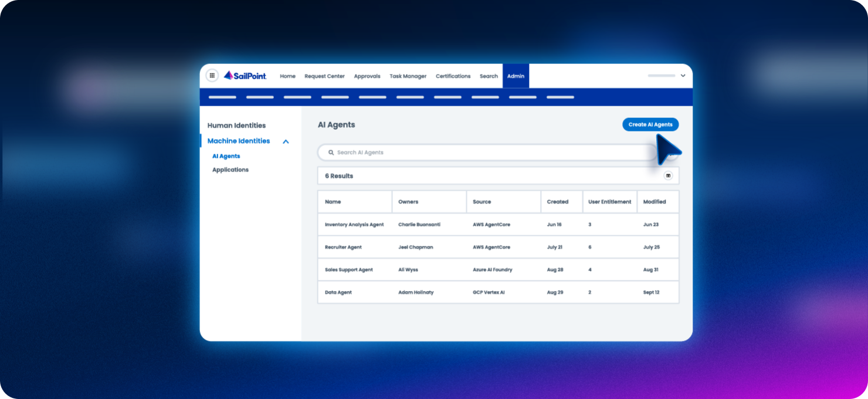This screenshot has height=399, width=868.
Task: Open the Sales Support Agent row
Action: pyautogui.click(x=499, y=270)
